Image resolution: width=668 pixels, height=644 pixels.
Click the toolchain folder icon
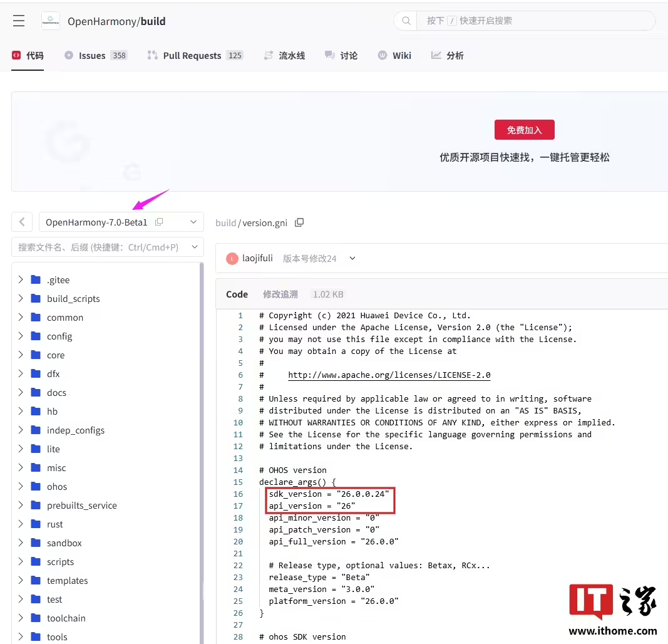click(36, 618)
